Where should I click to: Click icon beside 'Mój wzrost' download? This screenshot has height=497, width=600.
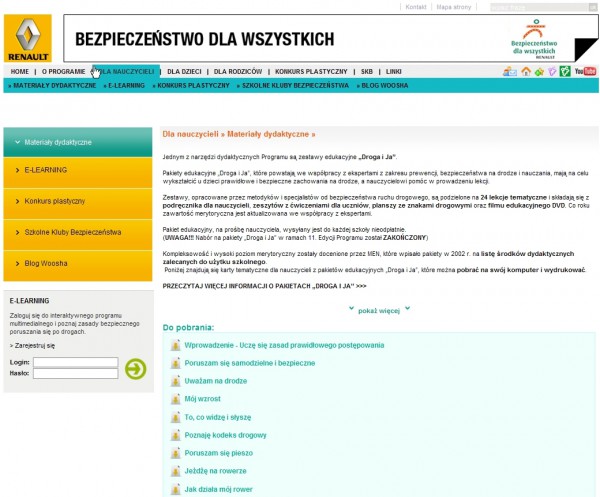pyautogui.click(x=176, y=399)
